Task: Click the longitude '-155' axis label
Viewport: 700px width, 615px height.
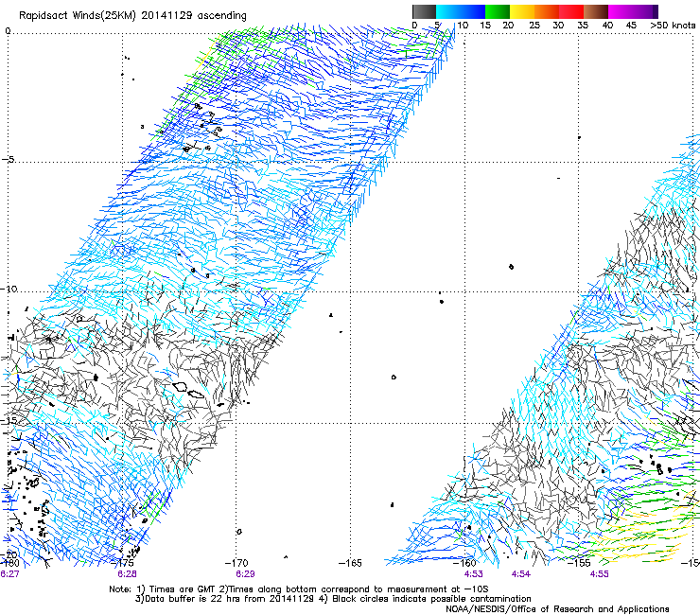Action: tap(579, 563)
